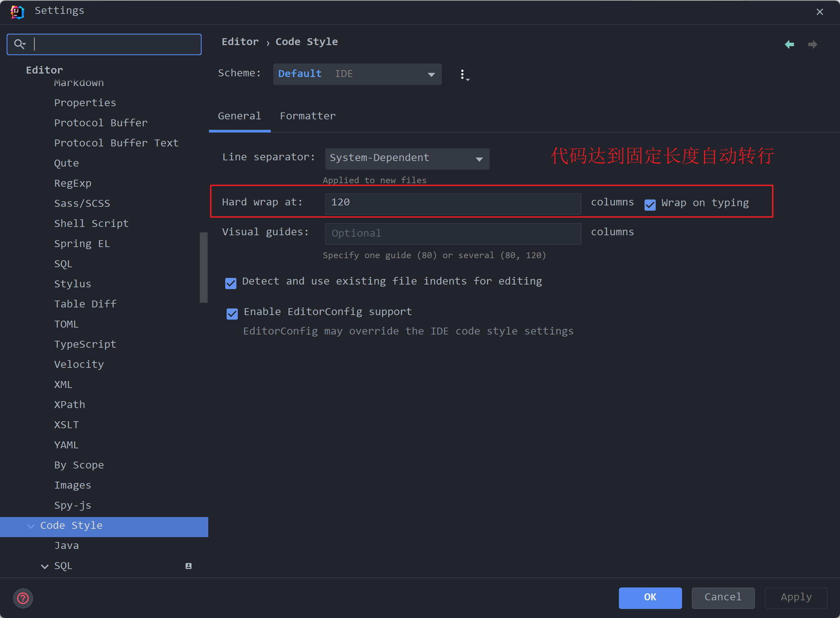Click the SQL project-level settings icon
This screenshot has height=618, width=840.
[x=188, y=566]
